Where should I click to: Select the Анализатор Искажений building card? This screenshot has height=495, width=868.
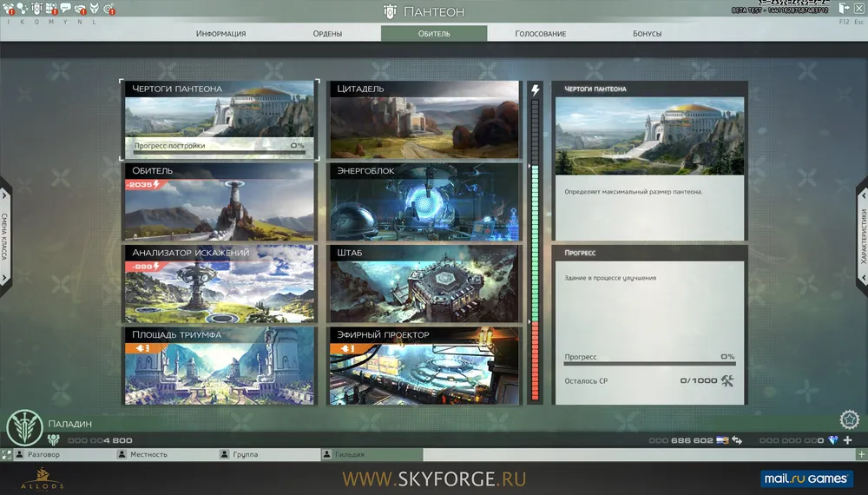coord(220,283)
